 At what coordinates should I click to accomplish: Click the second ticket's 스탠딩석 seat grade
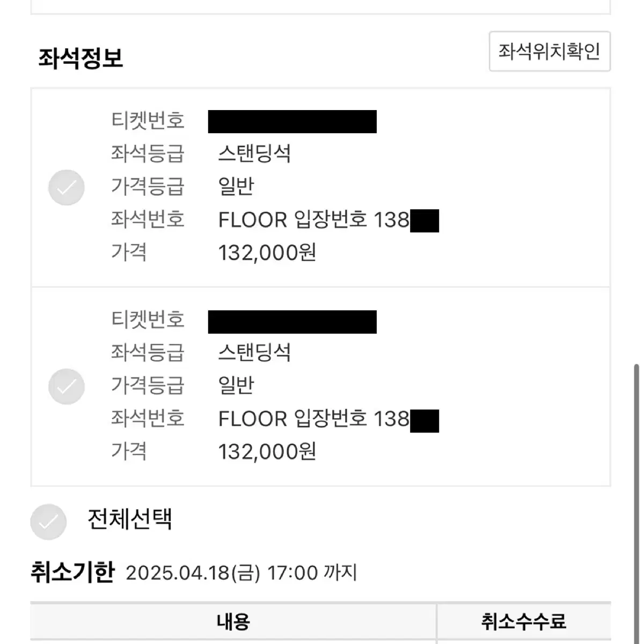[254, 353]
